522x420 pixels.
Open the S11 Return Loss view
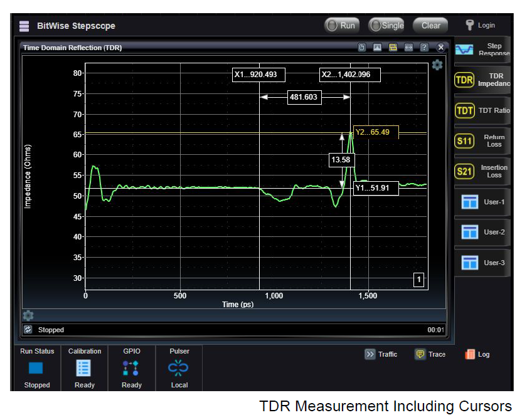(x=482, y=141)
